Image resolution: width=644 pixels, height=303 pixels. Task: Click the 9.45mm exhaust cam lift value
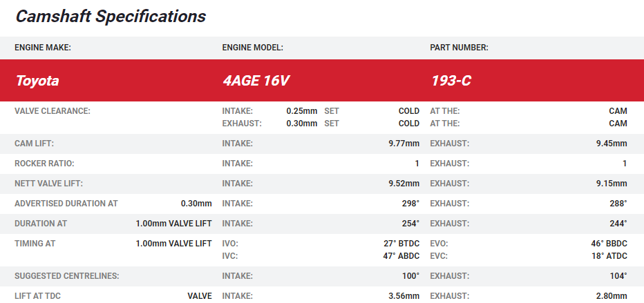tap(612, 144)
